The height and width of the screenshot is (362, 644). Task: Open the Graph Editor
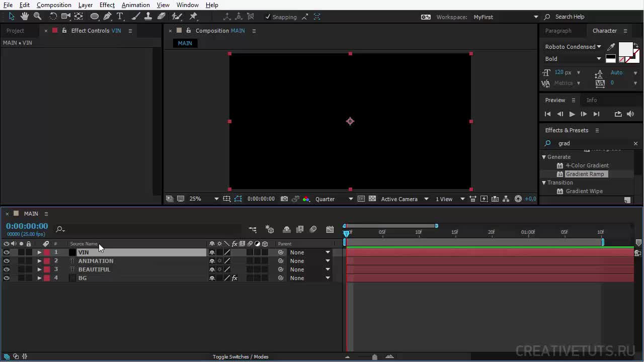pos(330,229)
